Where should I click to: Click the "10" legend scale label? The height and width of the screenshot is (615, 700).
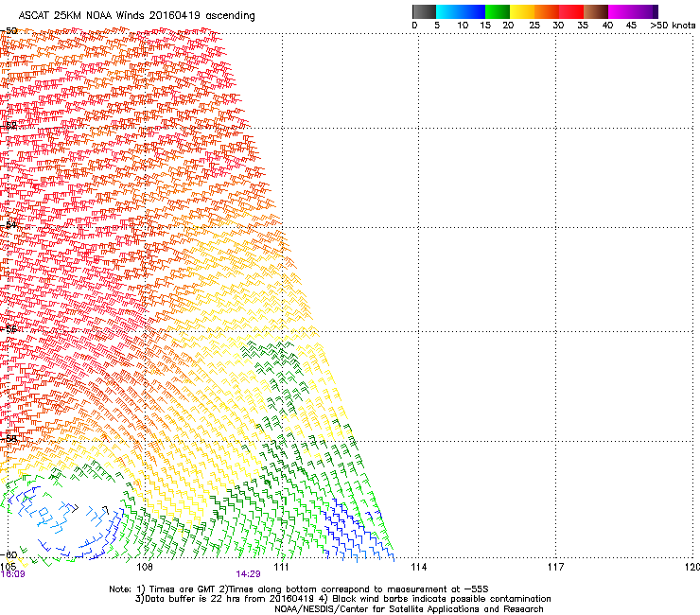click(x=463, y=26)
